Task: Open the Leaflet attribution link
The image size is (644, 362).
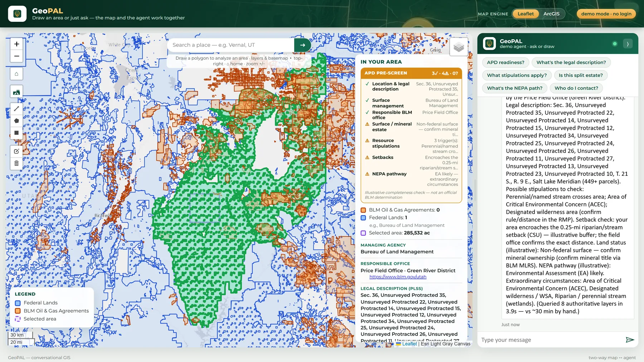Action: point(409,344)
